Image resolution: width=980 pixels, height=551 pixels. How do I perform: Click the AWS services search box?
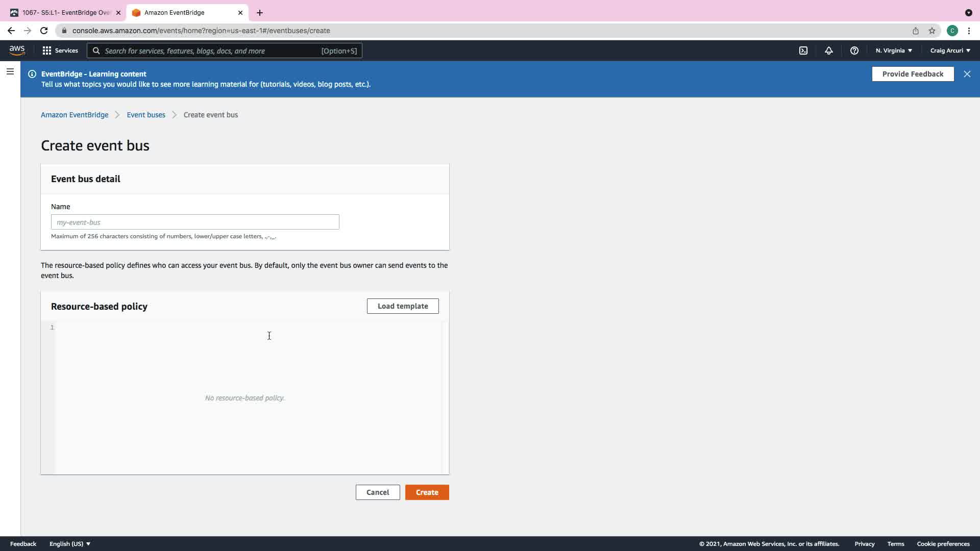(225, 51)
